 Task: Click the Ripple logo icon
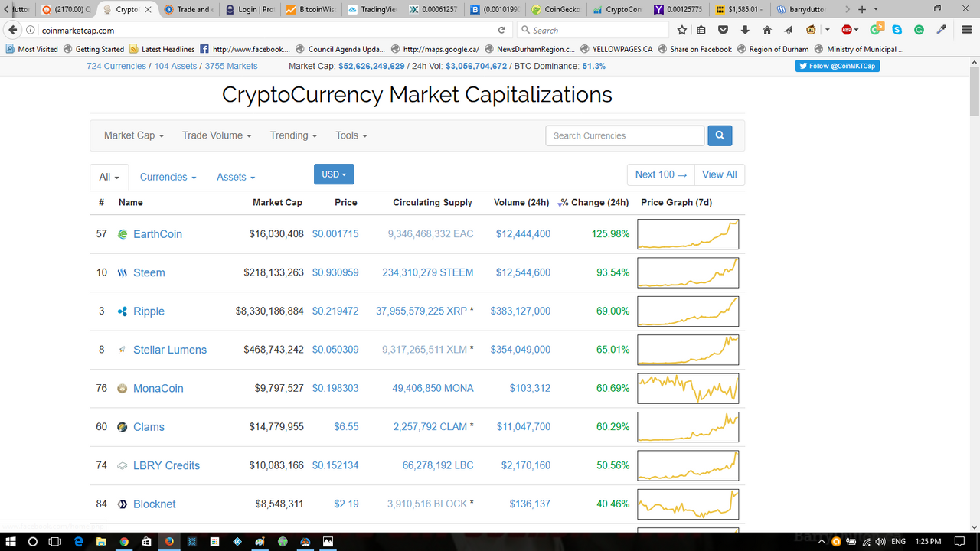pos(122,311)
